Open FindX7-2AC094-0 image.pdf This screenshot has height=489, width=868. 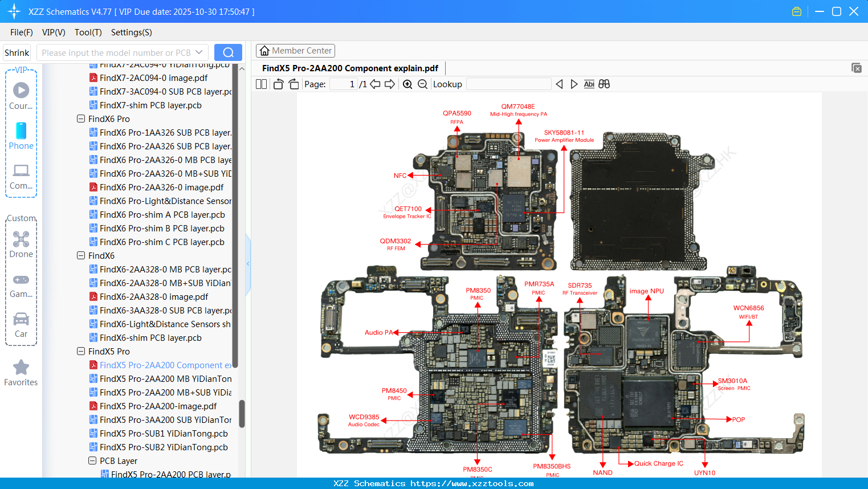pyautogui.click(x=153, y=78)
